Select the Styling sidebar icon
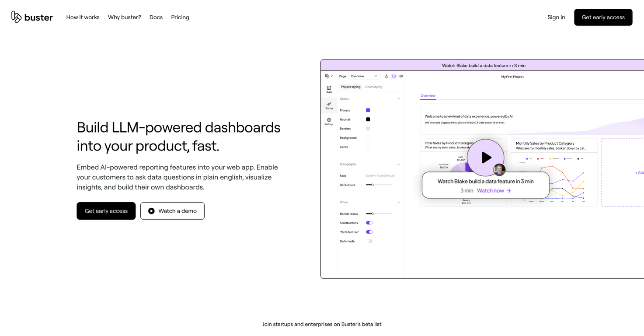644x336 pixels. (329, 105)
